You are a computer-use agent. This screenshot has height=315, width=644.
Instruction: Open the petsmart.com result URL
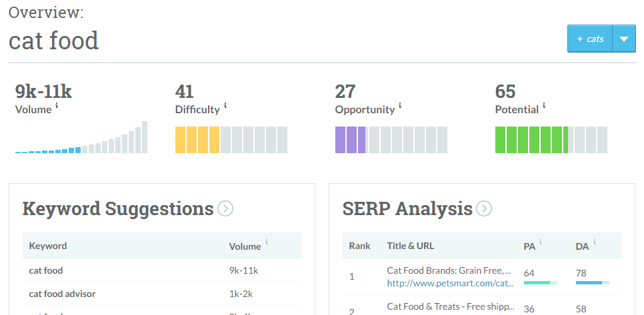pyautogui.click(x=451, y=283)
